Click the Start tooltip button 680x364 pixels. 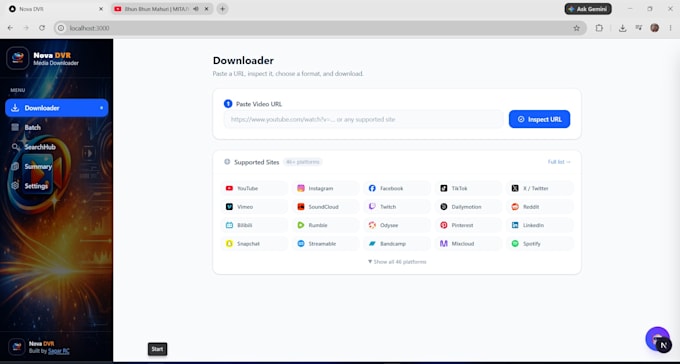pos(157,349)
